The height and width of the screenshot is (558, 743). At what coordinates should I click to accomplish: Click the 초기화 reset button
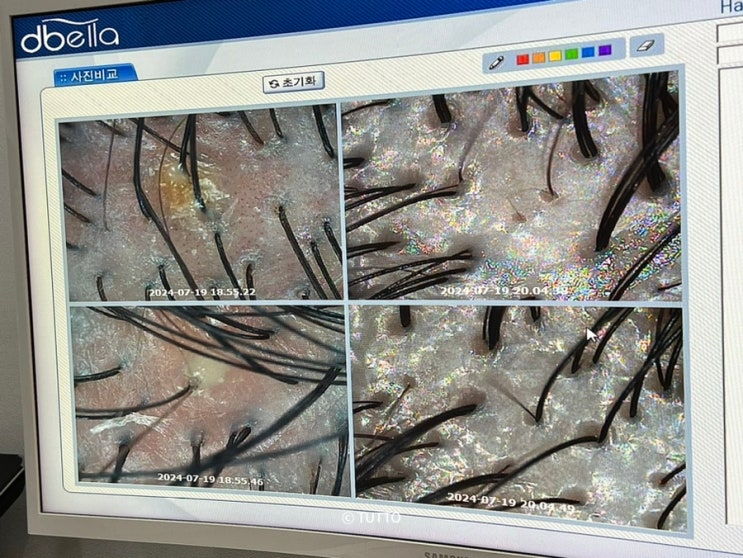293,82
